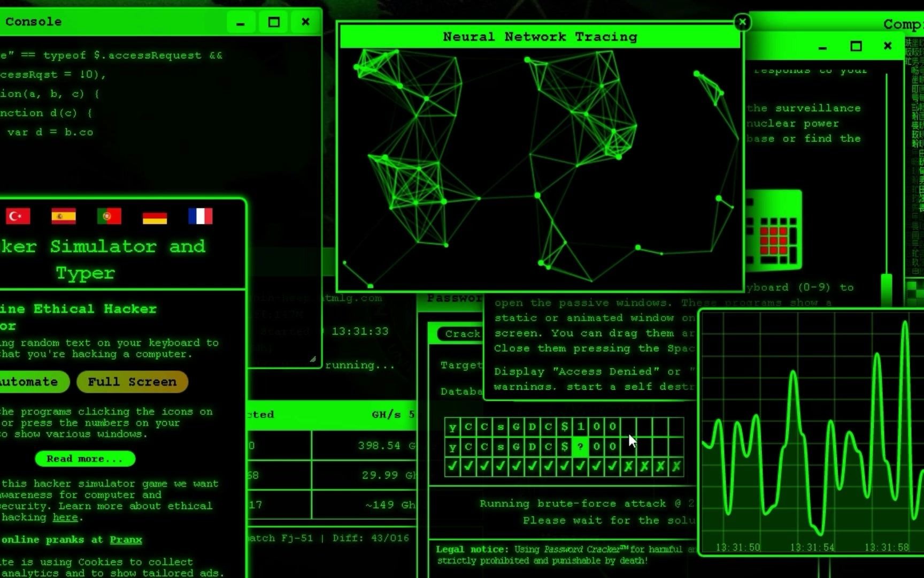Click the Crack button in the Password window
This screenshot has width=924, height=578.
[x=460, y=334]
